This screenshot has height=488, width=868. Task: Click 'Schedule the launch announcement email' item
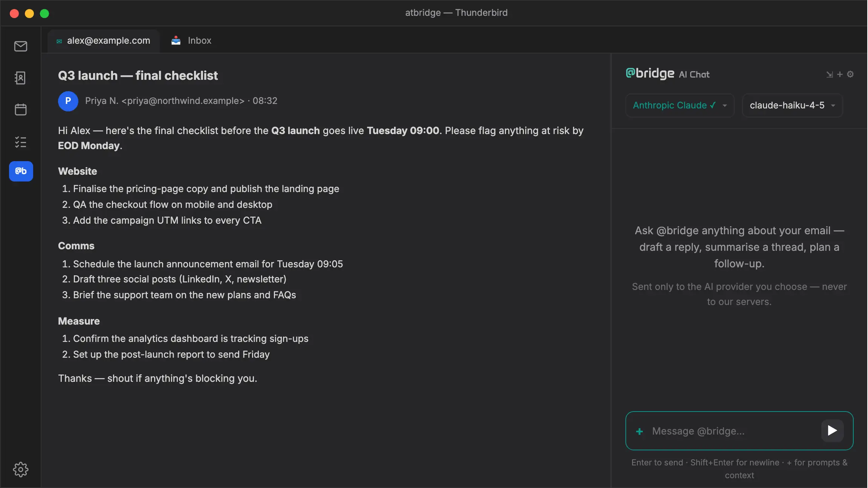[x=208, y=264]
